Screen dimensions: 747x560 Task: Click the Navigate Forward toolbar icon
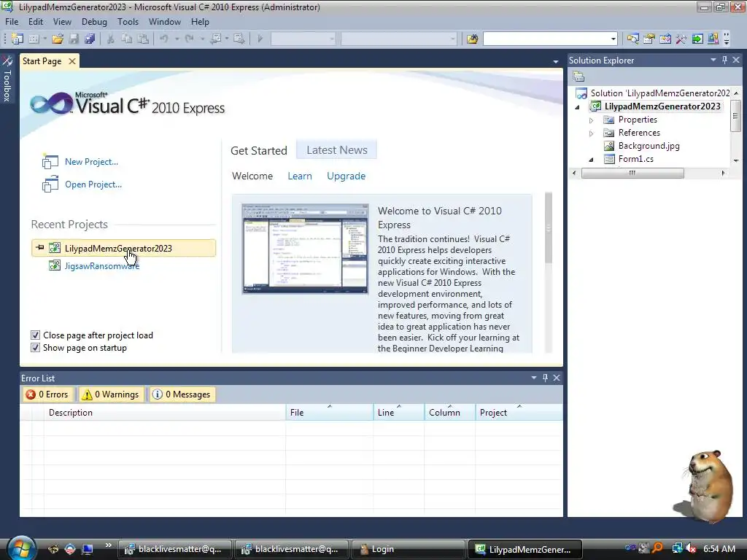click(239, 39)
